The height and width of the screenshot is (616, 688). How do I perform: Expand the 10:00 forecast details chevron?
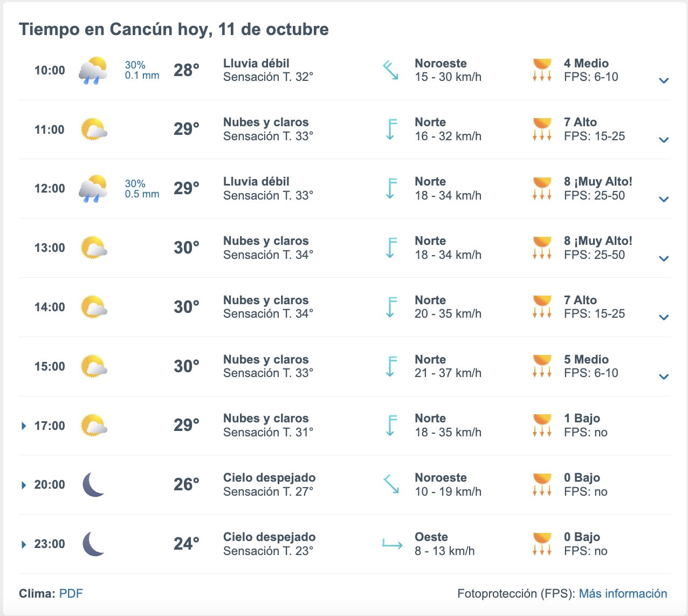pyautogui.click(x=664, y=81)
